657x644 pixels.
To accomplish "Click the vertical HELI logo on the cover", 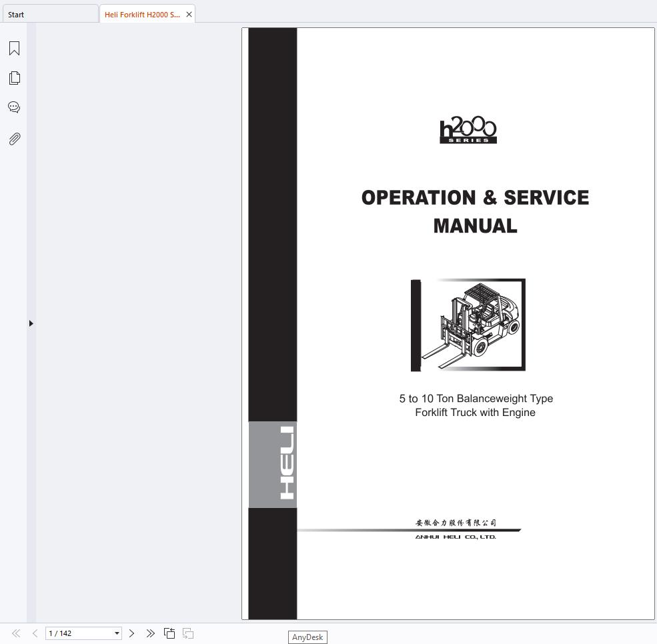I will click(287, 463).
